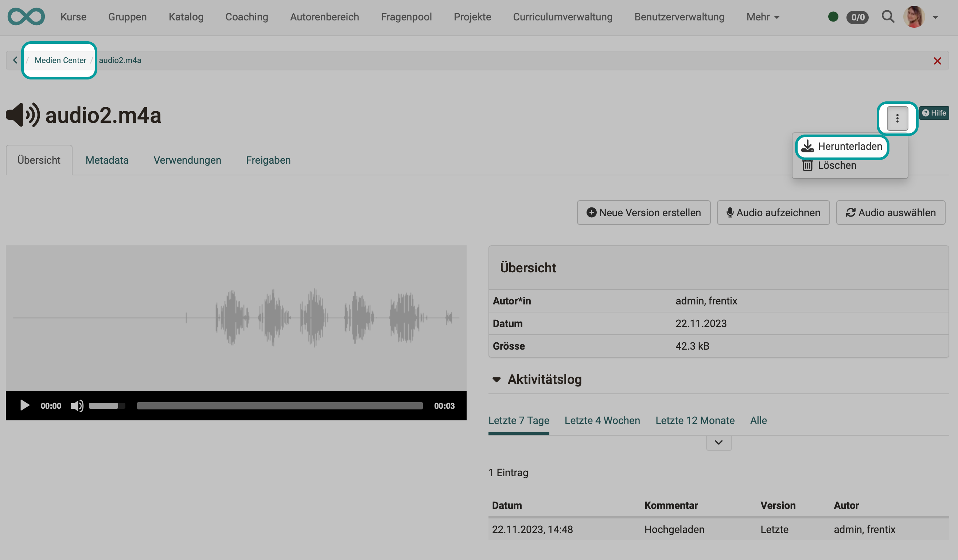
Task: Select the Verwendungen tab
Action: [187, 160]
